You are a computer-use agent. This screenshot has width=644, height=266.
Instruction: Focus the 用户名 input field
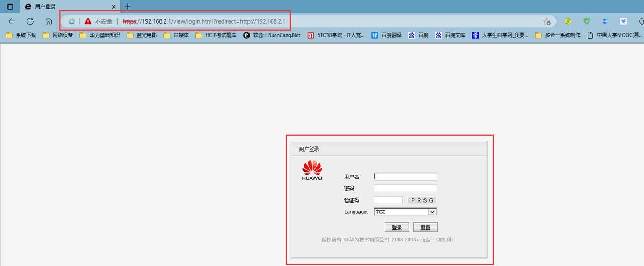[x=405, y=176]
